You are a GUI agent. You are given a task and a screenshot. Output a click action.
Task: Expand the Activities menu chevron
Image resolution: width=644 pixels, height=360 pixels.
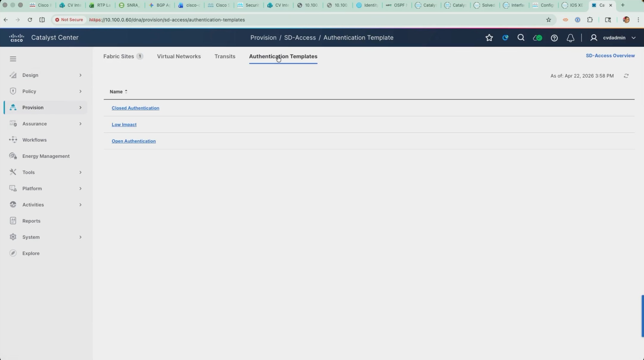pyautogui.click(x=80, y=205)
